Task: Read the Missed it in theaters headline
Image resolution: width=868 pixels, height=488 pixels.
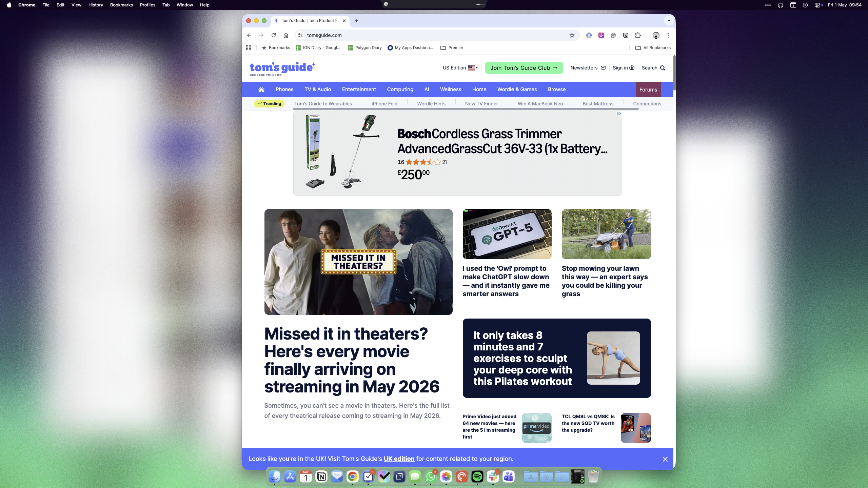Action: coord(352,360)
